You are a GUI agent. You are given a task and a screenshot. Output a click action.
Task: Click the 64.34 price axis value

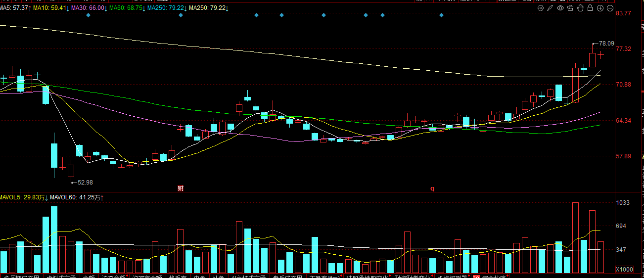tap(623, 121)
